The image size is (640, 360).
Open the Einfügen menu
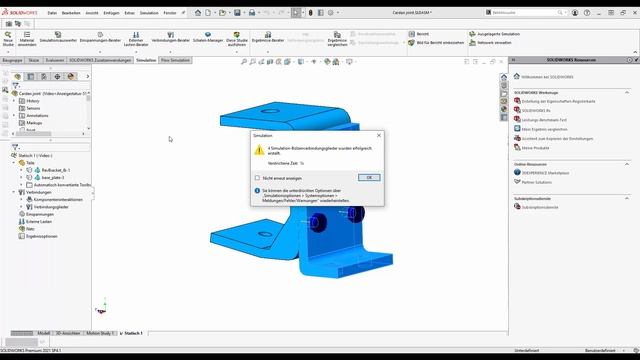[x=111, y=13]
